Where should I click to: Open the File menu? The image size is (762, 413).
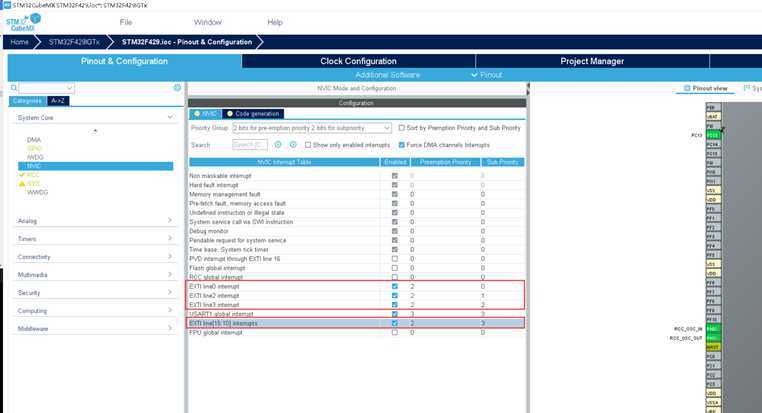coord(126,22)
